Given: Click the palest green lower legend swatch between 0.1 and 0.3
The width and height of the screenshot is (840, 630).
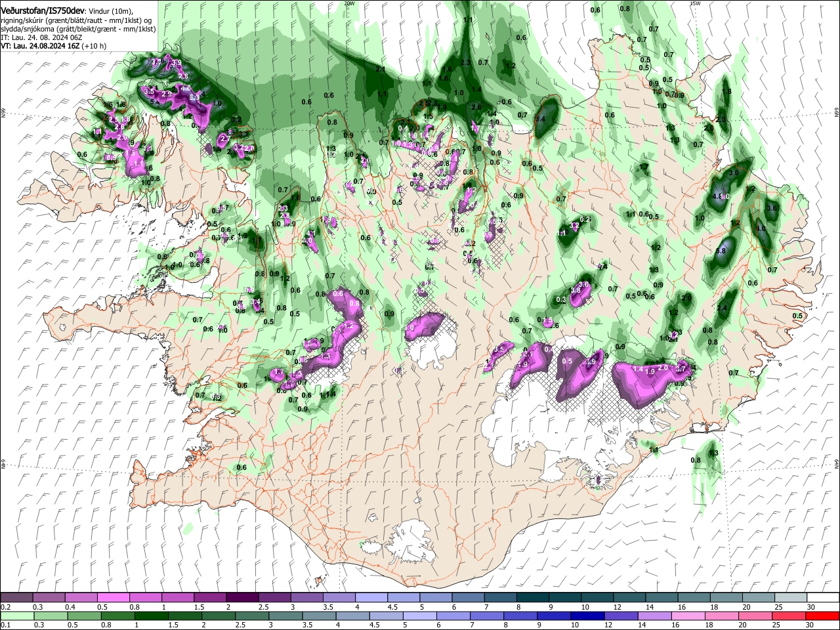Looking at the screenshot, I should tap(17, 616).
